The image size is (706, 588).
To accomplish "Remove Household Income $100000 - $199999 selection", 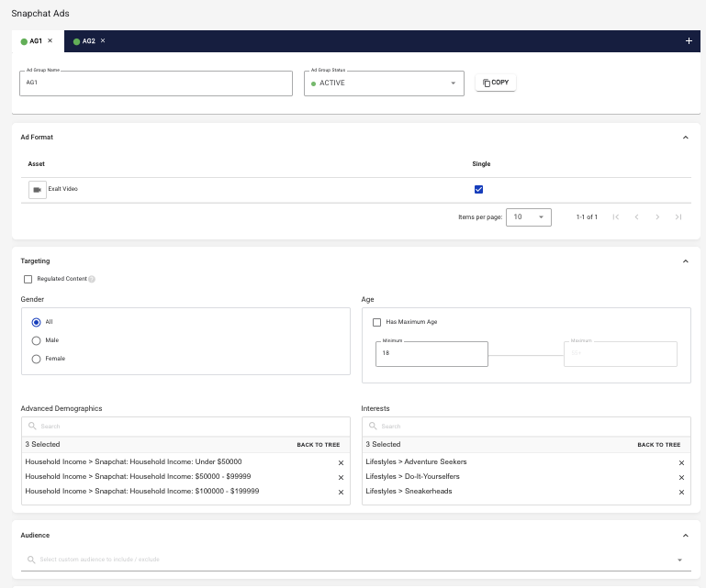I will pyautogui.click(x=341, y=492).
